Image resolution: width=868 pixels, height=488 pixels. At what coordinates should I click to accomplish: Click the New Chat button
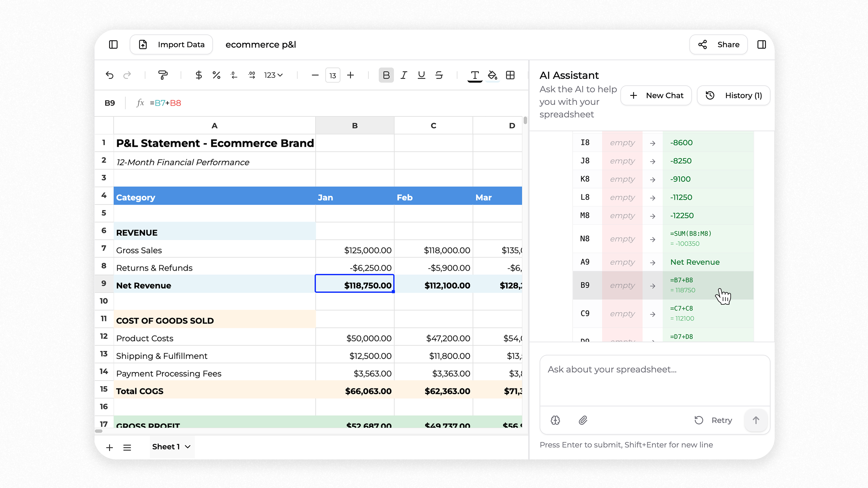656,95
